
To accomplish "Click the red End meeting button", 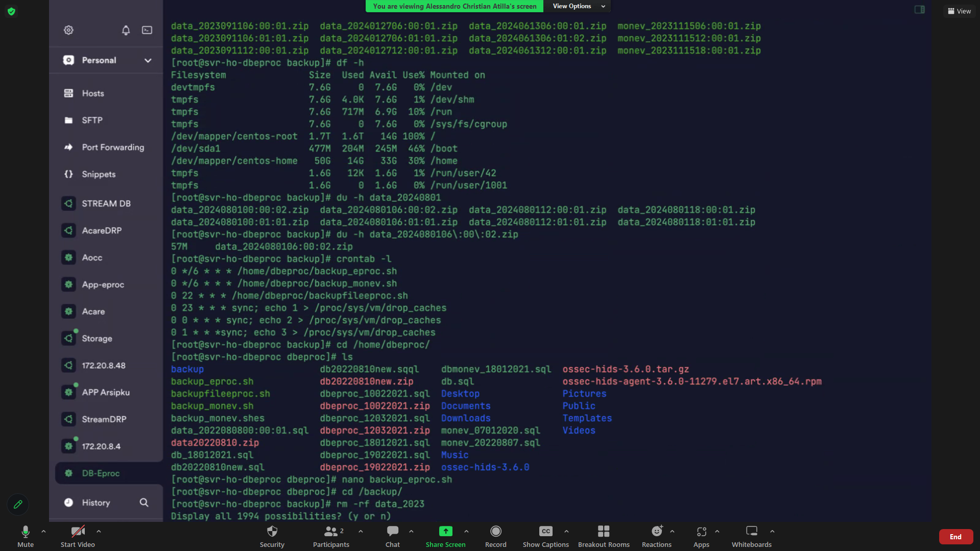I will click(955, 537).
